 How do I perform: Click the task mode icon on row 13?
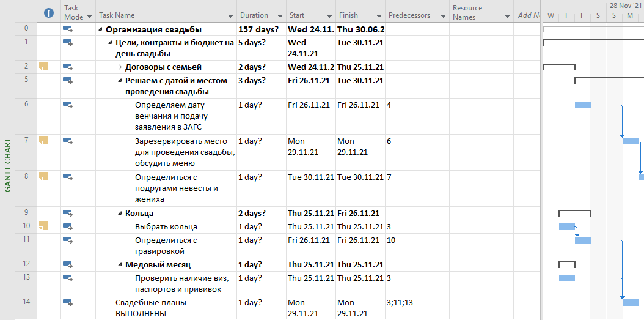pos(68,277)
